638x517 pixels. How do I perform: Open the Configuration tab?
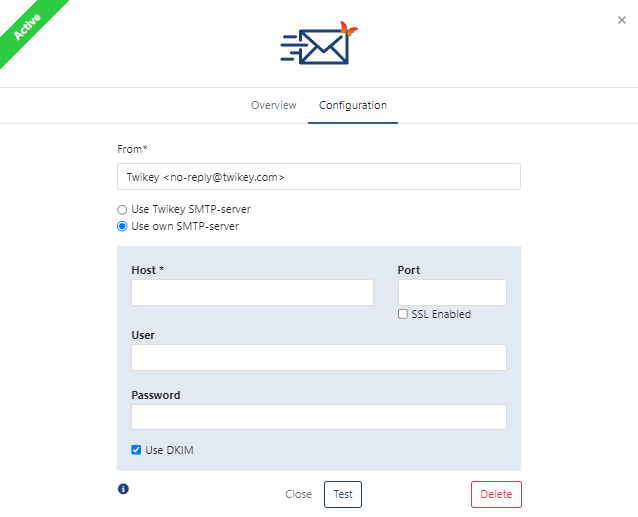click(352, 105)
